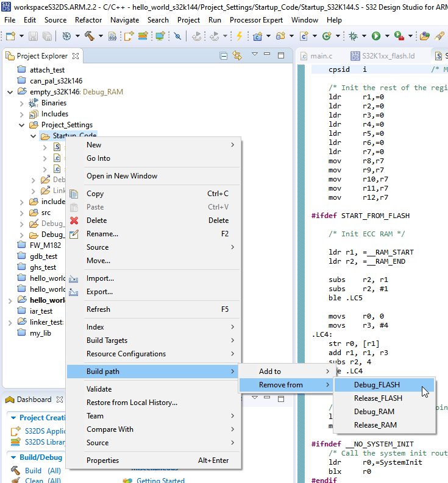Choose Release_RAM in Remove from submenu
Image resolution: width=448 pixels, height=483 pixels.
coord(384,425)
